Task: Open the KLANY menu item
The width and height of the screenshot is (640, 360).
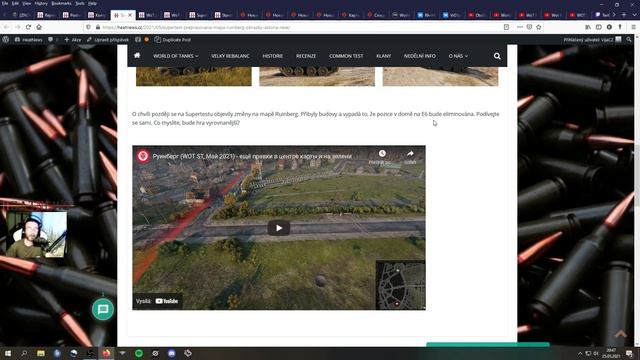Action: point(383,56)
